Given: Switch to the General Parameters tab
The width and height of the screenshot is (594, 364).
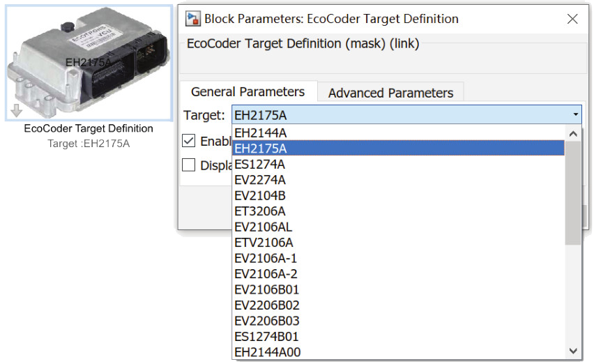Looking at the screenshot, I should [x=248, y=92].
